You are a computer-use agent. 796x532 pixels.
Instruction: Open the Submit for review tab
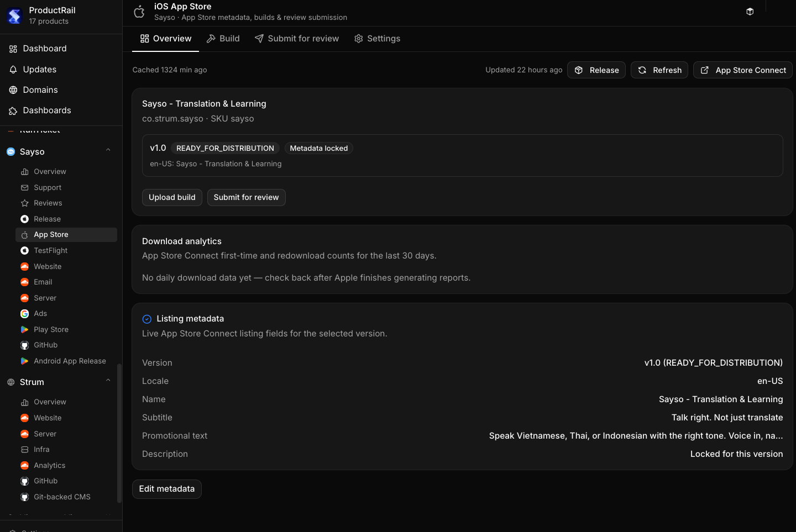297,39
